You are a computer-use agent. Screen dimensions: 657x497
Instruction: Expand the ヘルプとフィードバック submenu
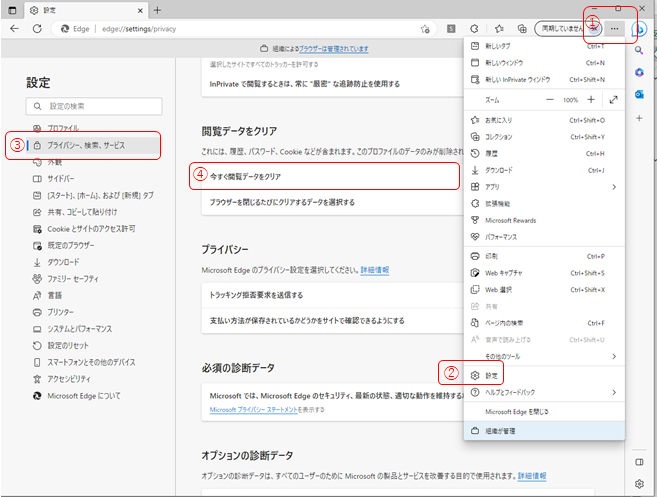pos(544,393)
